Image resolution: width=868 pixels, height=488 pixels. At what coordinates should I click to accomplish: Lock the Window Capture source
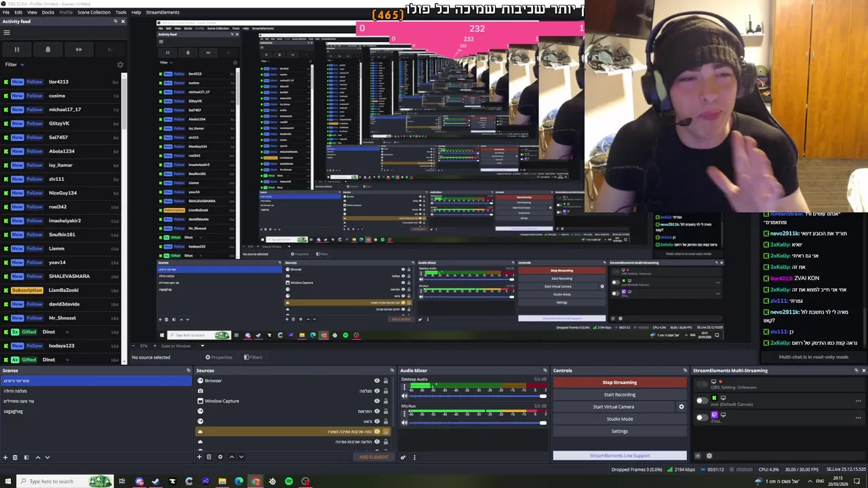click(386, 401)
